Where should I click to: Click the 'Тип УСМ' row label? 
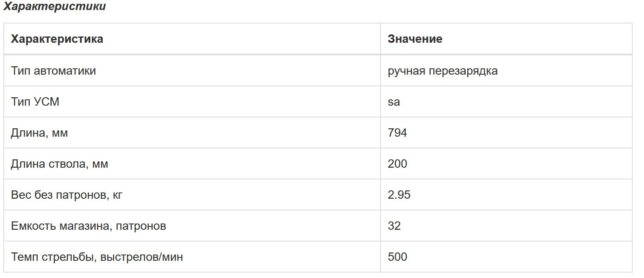[35, 101]
